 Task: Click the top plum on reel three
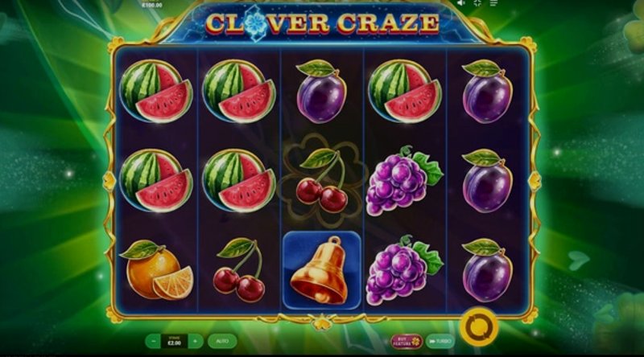tap(321, 91)
